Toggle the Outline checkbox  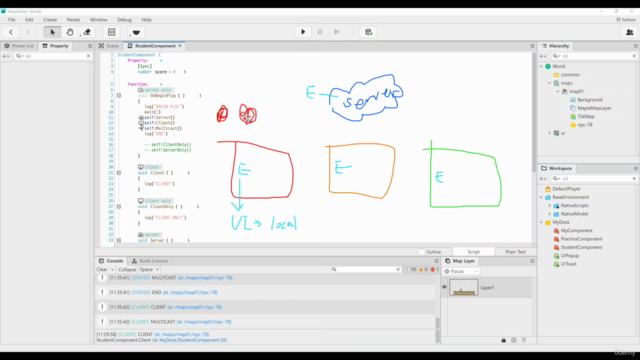[x=422, y=252]
